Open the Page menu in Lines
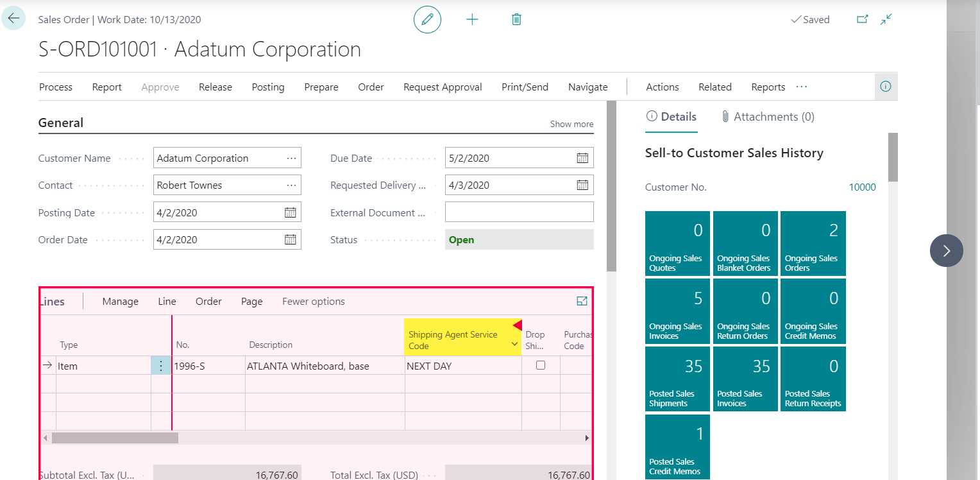The image size is (980, 480). (251, 302)
